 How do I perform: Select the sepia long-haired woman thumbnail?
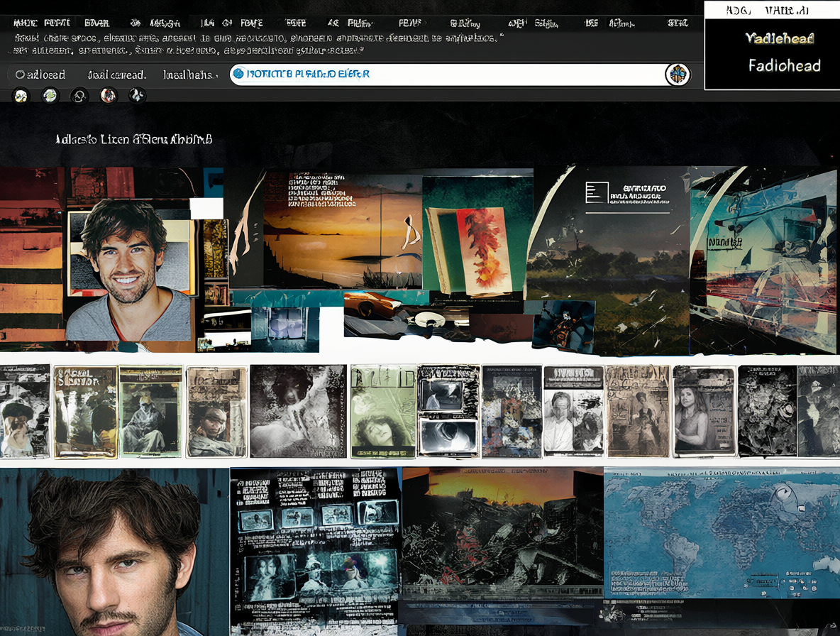pos(704,412)
